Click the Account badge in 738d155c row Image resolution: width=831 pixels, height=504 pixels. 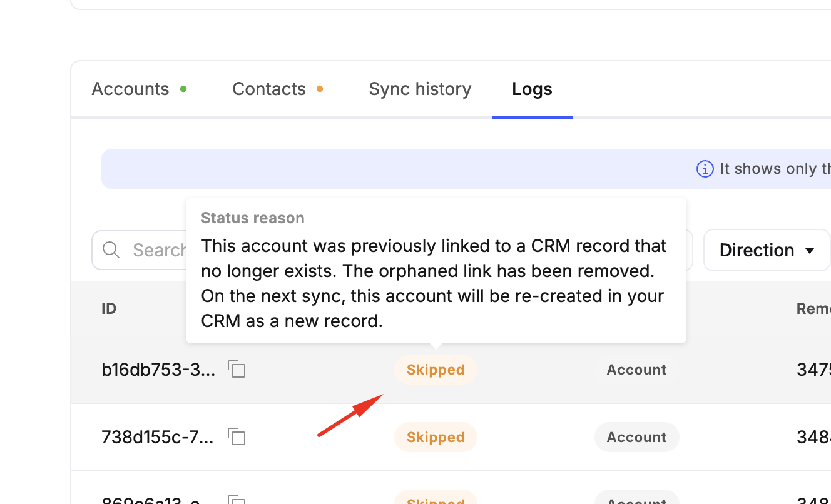point(636,437)
